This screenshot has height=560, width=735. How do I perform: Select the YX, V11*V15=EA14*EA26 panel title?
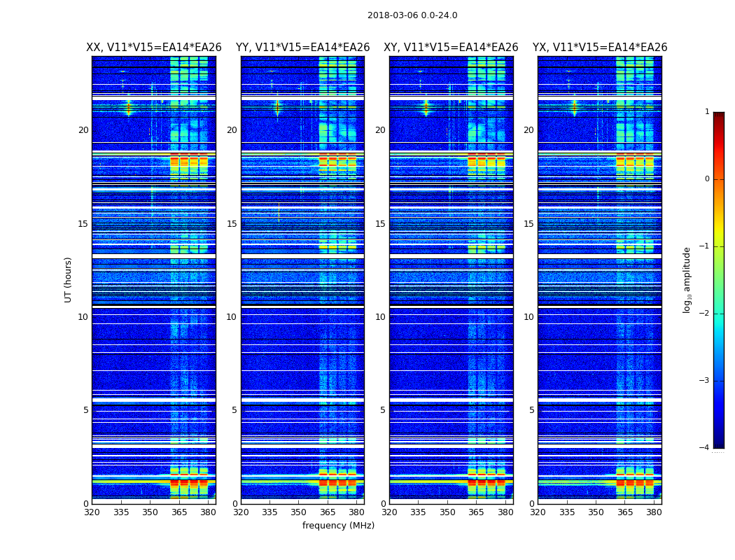tap(599, 47)
